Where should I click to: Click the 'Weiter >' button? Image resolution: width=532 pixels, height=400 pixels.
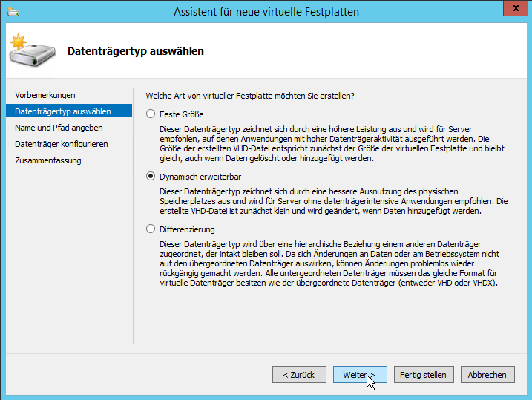360,375
